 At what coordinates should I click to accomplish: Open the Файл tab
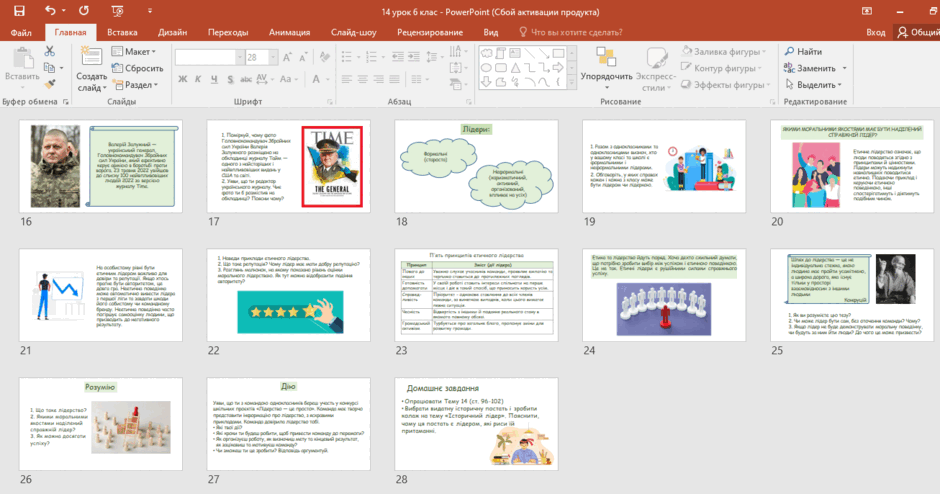tap(21, 32)
